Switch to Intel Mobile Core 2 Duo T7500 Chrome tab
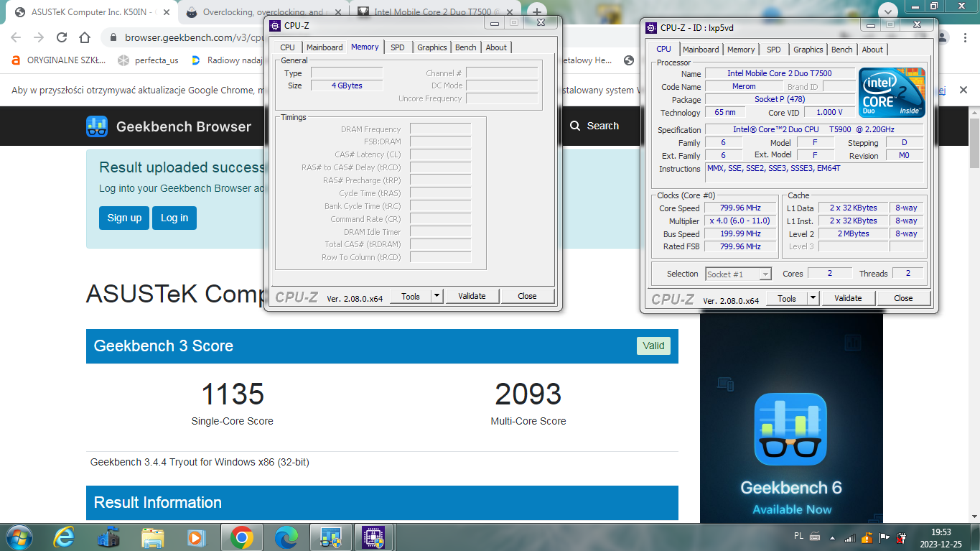The height and width of the screenshot is (551, 980). (x=435, y=11)
